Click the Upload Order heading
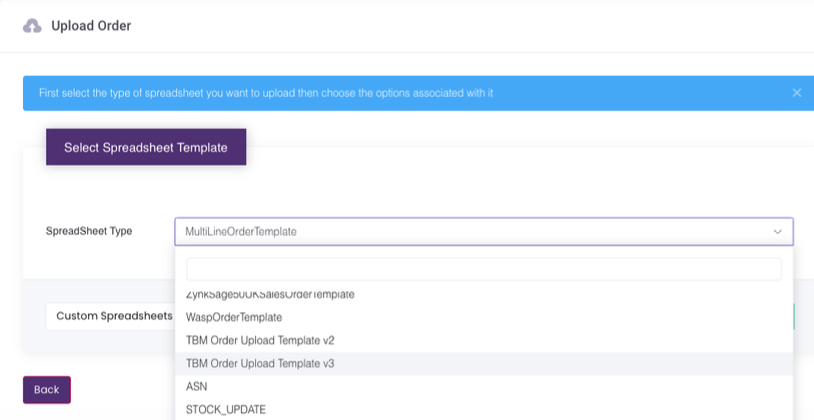814x420 pixels. pos(91,26)
